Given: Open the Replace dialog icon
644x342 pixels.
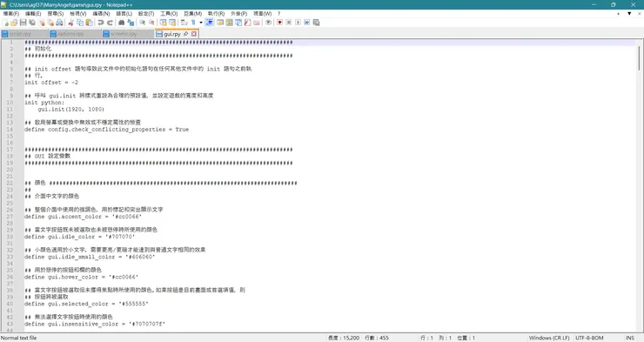Looking at the screenshot, I should pos(131,23).
